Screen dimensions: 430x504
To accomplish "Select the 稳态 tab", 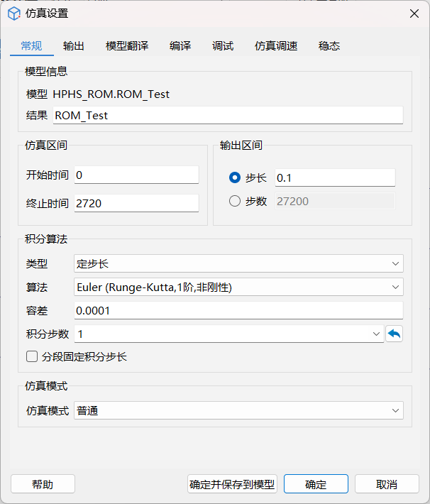I will tap(329, 46).
